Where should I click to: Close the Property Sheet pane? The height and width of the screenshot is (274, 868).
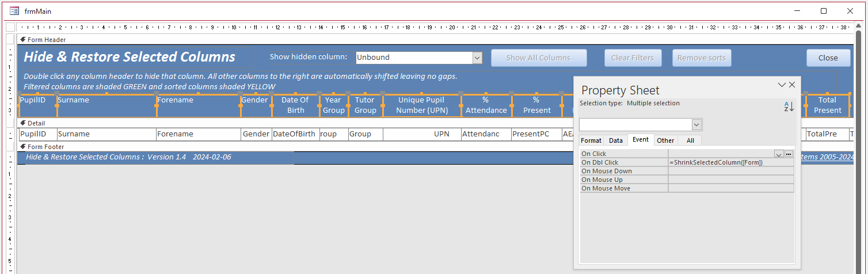click(792, 85)
